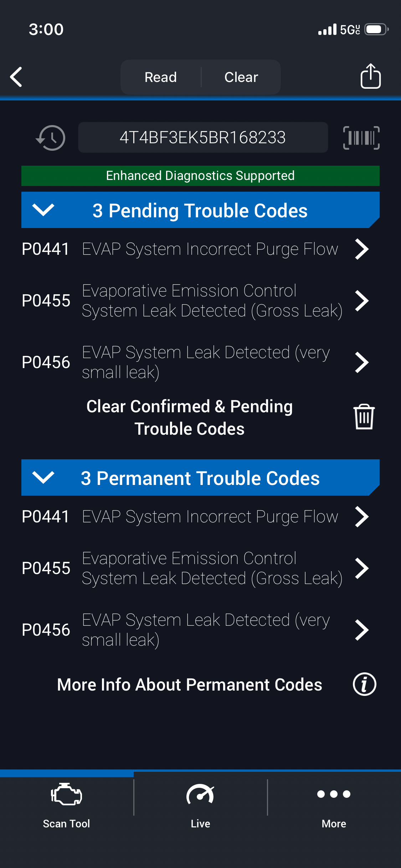Collapse the 3 Permanent Trouble Codes section

[x=43, y=477]
